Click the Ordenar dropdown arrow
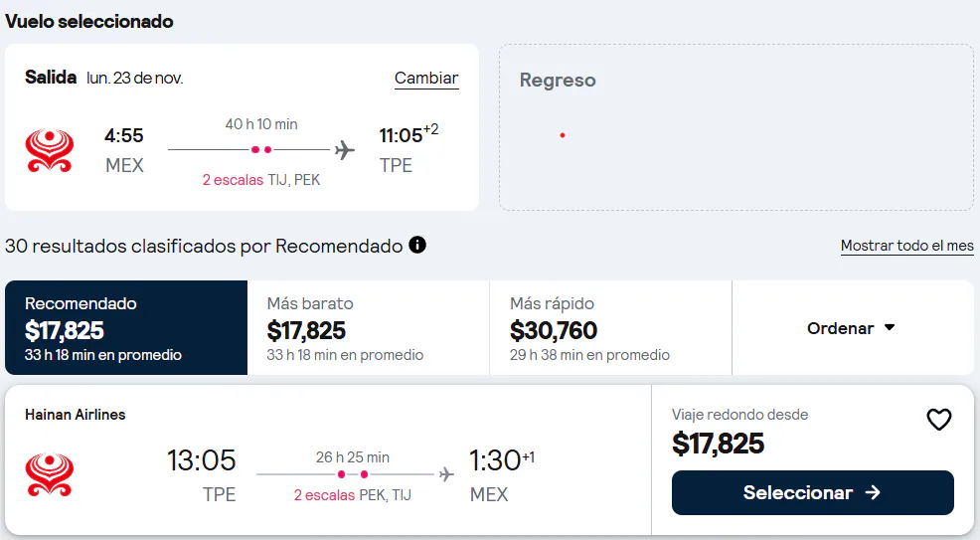Viewport: 980px width, 540px height. (x=890, y=327)
